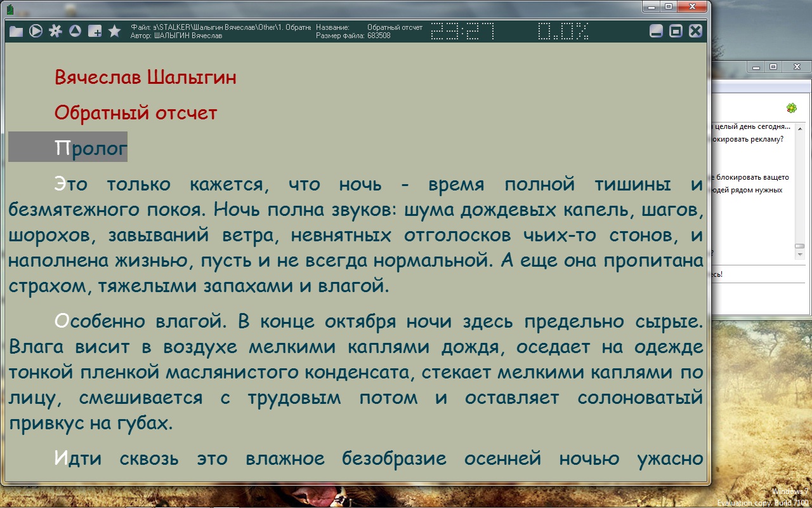
Task: Click the title value Обратный отсчет in toolbar
Action: (395, 27)
